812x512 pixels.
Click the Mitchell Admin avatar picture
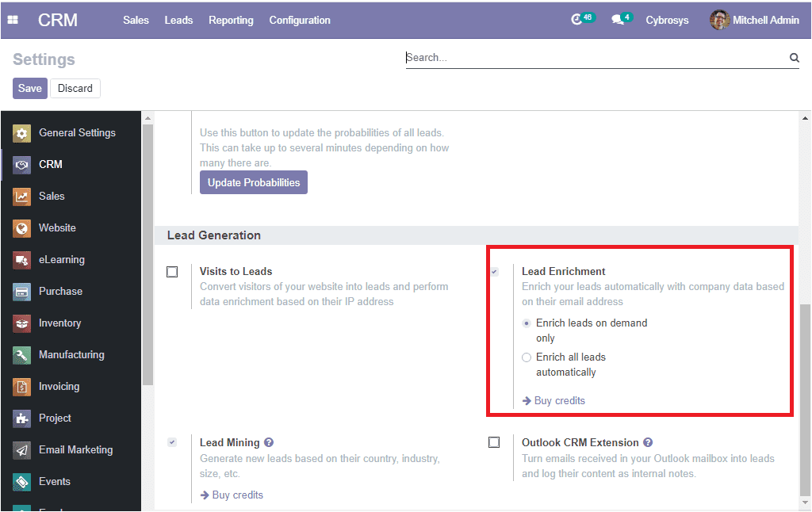(x=719, y=20)
